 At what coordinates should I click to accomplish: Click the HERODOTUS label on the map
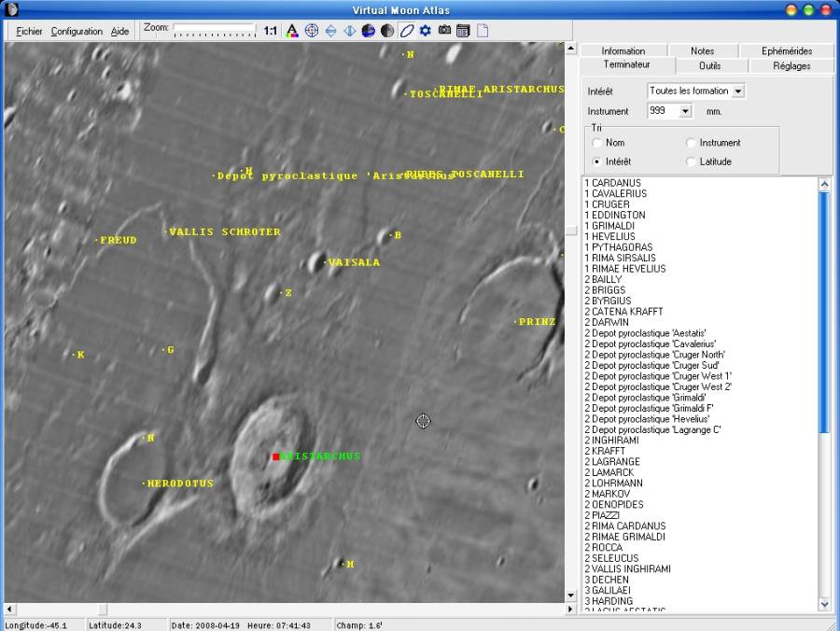click(180, 484)
